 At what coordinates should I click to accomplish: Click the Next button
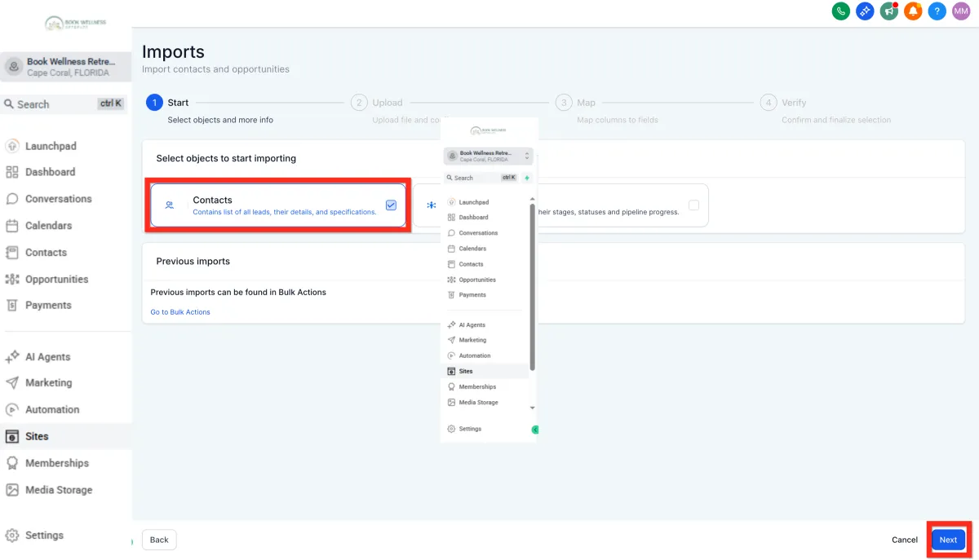click(948, 540)
